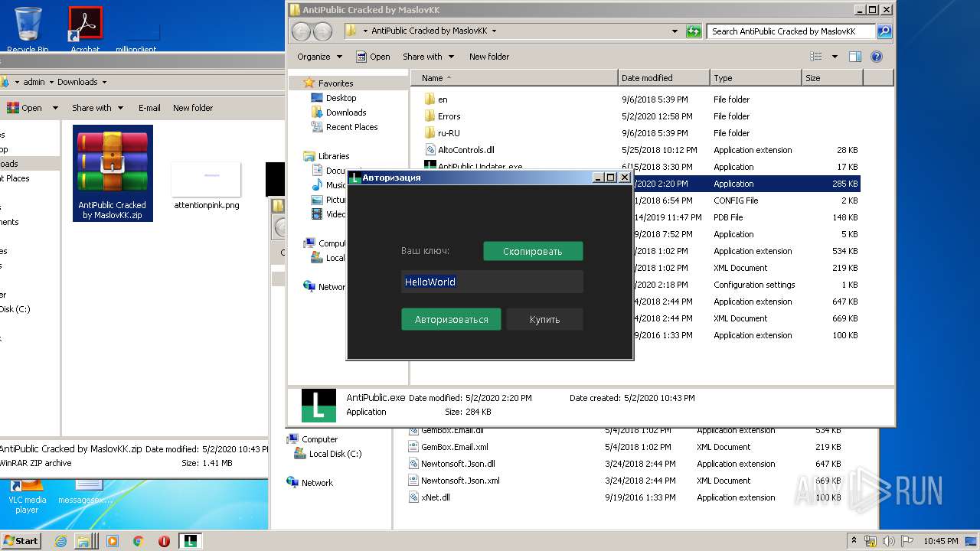Select Network in background window tree
This screenshot has height=551, width=980.
point(317,483)
